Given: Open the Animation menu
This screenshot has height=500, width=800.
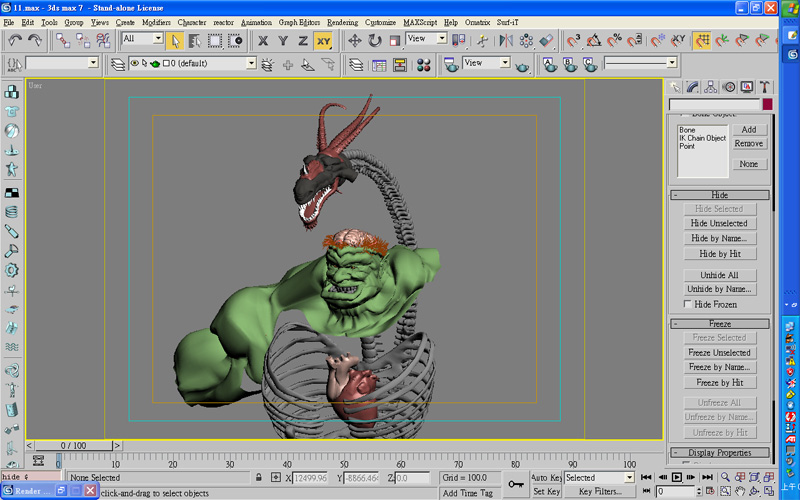Looking at the screenshot, I should [256, 22].
